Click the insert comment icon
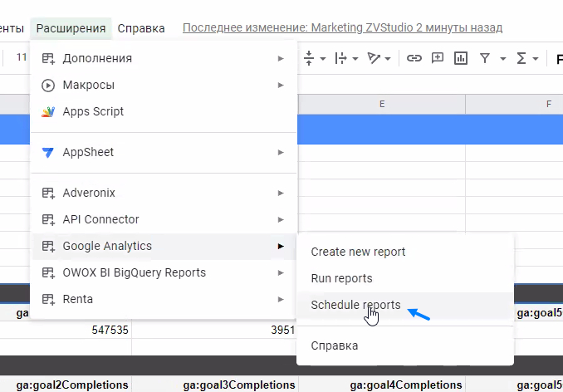The image size is (563, 392). 437,58
